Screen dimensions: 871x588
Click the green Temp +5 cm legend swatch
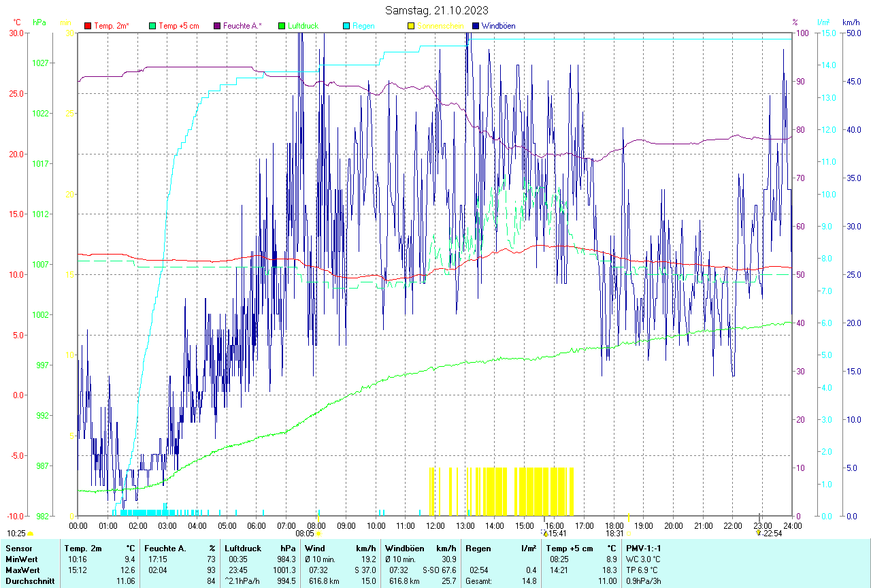pyautogui.click(x=152, y=26)
